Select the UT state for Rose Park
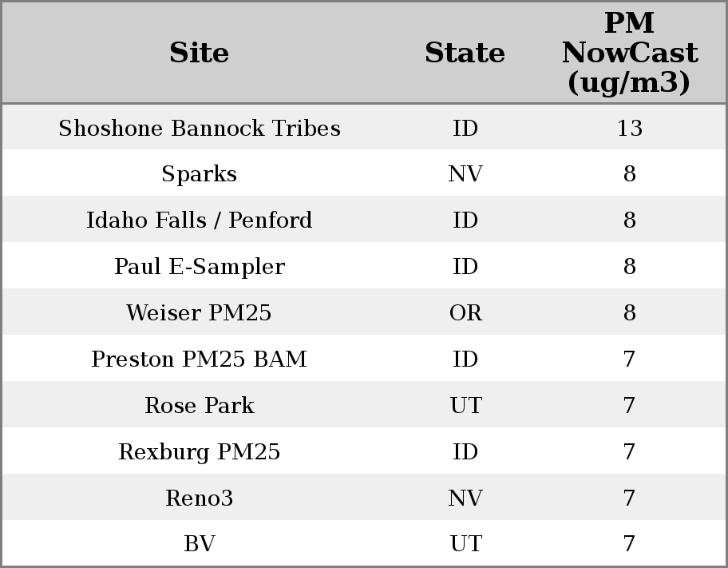Image resolution: width=728 pixels, height=568 pixels. 465,406
